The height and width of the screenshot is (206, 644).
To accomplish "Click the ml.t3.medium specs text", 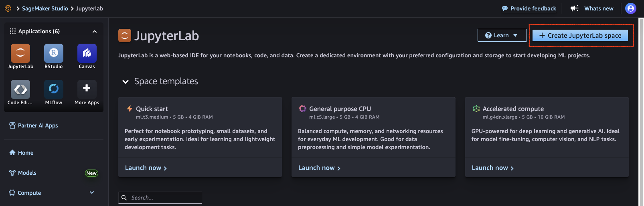I will (x=174, y=117).
